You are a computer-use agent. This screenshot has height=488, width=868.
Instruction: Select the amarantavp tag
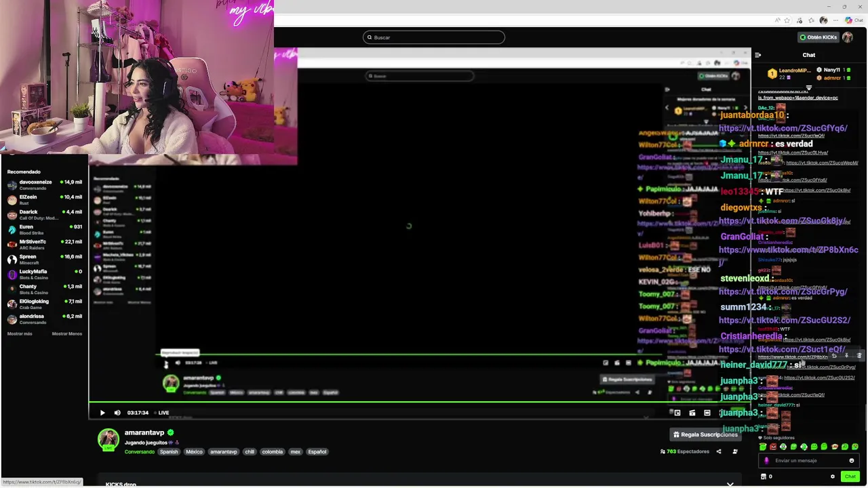click(223, 452)
